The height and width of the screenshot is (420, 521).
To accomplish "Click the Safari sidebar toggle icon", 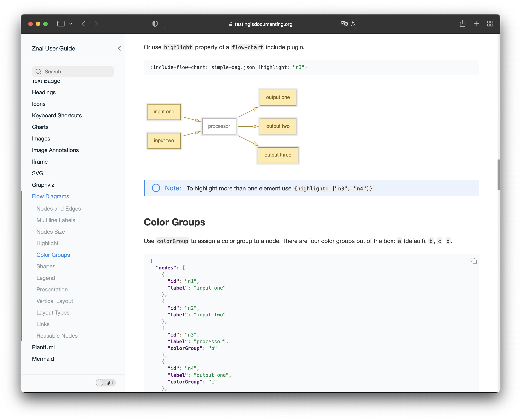I will [61, 24].
